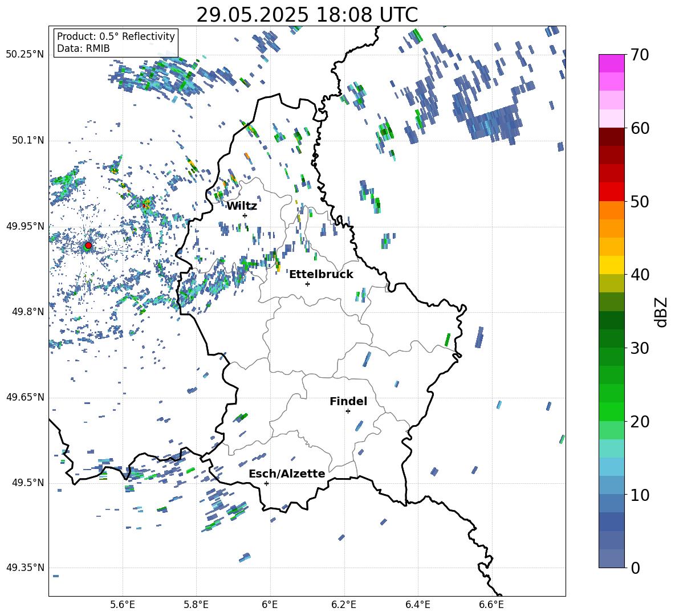
Task: Pick the yellow swatch just above 40 dBZ
Action: pos(612,265)
